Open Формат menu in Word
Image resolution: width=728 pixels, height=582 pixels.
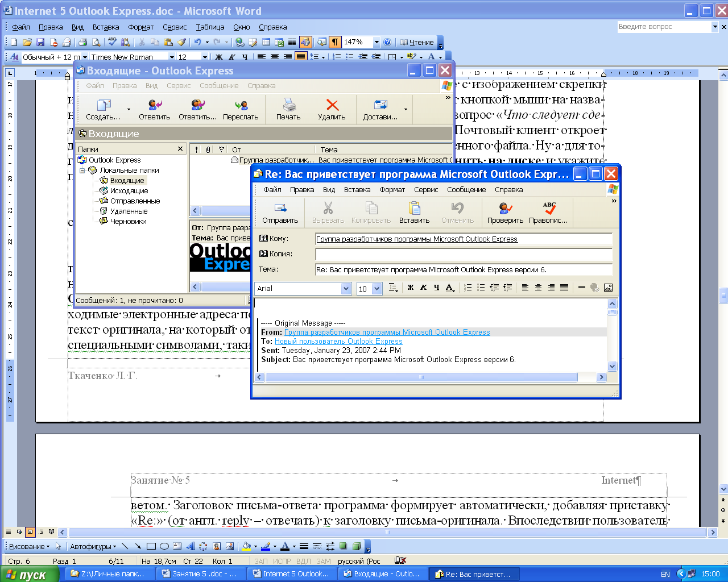coord(140,27)
